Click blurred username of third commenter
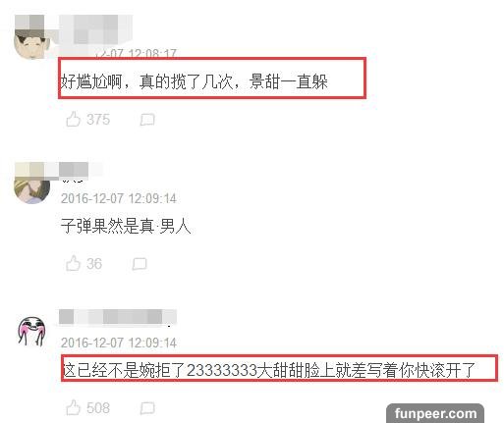The width and height of the screenshot is (504, 423). pyautogui.click(x=117, y=316)
